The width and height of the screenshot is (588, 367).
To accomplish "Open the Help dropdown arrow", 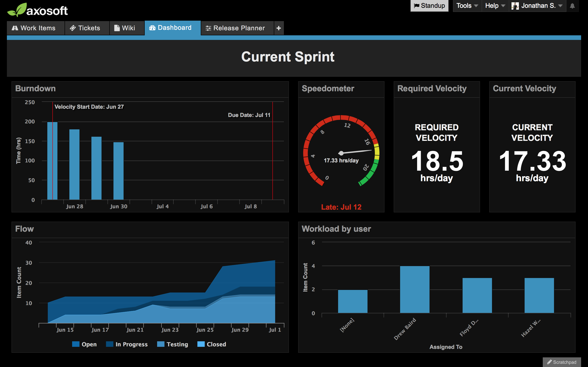I will pos(503,6).
